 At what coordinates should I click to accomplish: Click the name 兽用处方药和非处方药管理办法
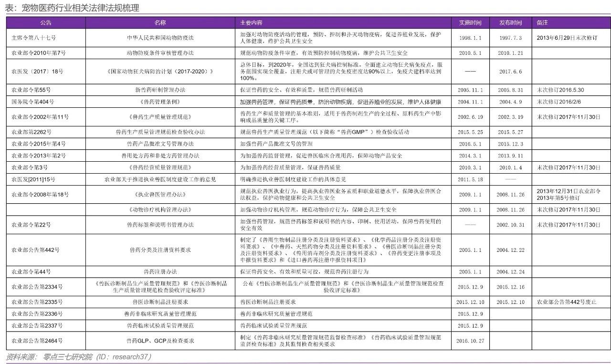pyautogui.click(x=160, y=156)
